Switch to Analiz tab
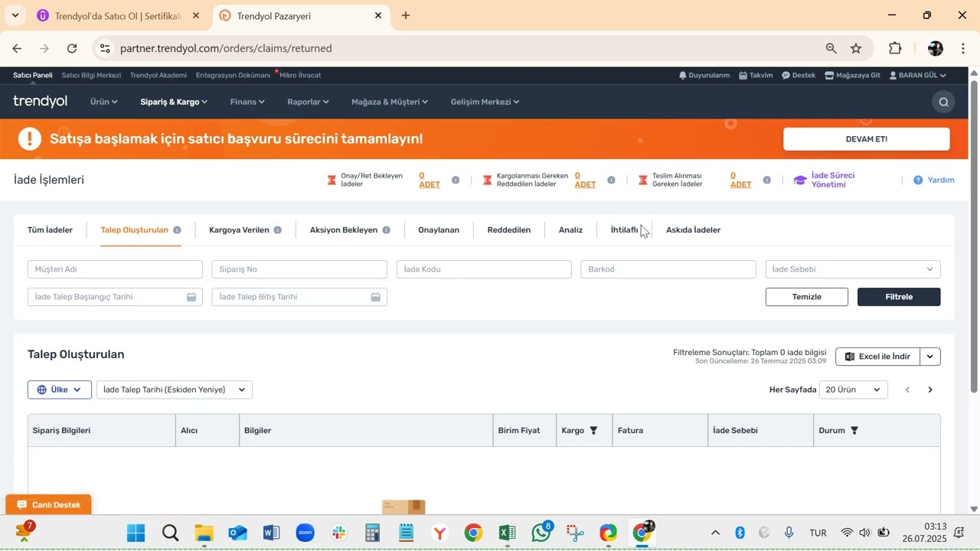Screen dimensions: 980x551 point(571,230)
